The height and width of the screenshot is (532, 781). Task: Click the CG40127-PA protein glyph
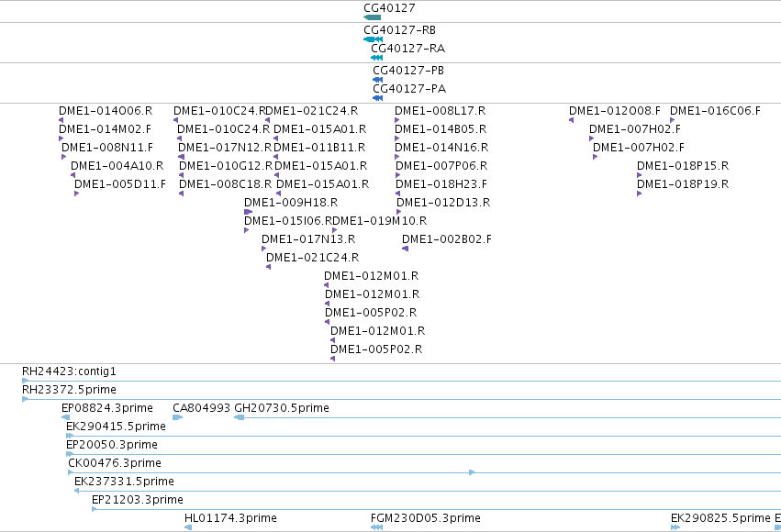[x=377, y=98]
